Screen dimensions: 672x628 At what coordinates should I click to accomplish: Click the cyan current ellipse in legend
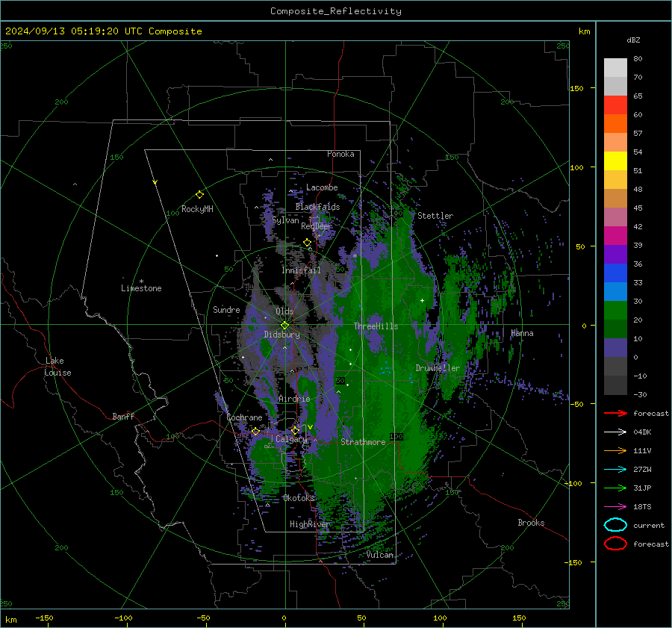pos(615,525)
